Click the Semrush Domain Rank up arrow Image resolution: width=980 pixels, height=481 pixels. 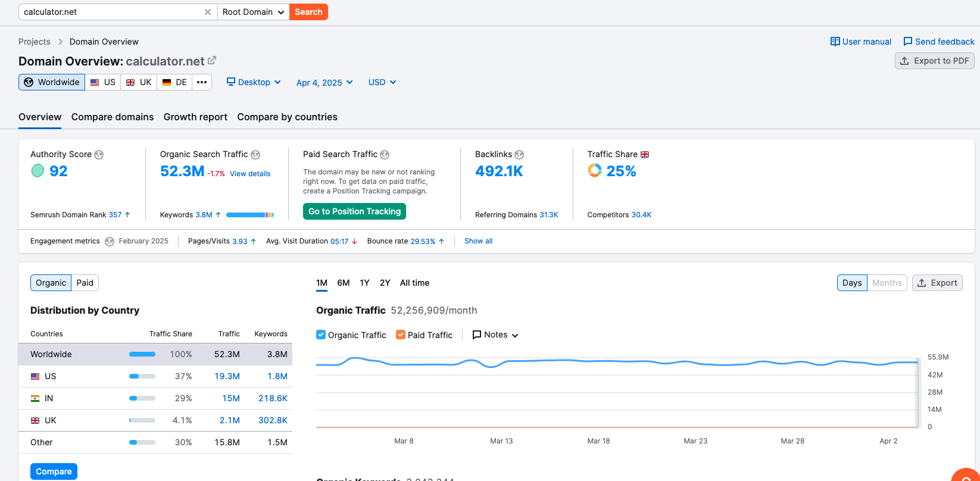pos(127,215)
